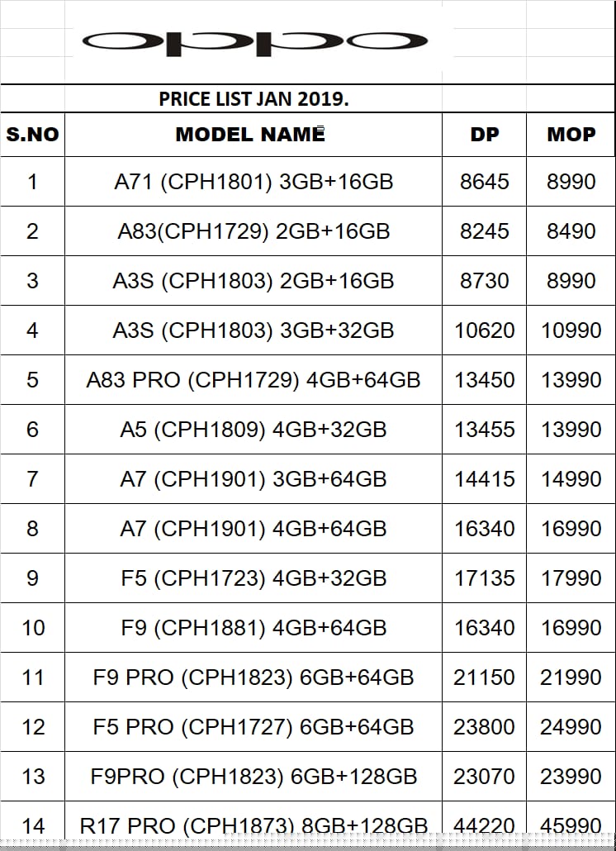
Task: Click serial number 8 cell
Action: 32,529
